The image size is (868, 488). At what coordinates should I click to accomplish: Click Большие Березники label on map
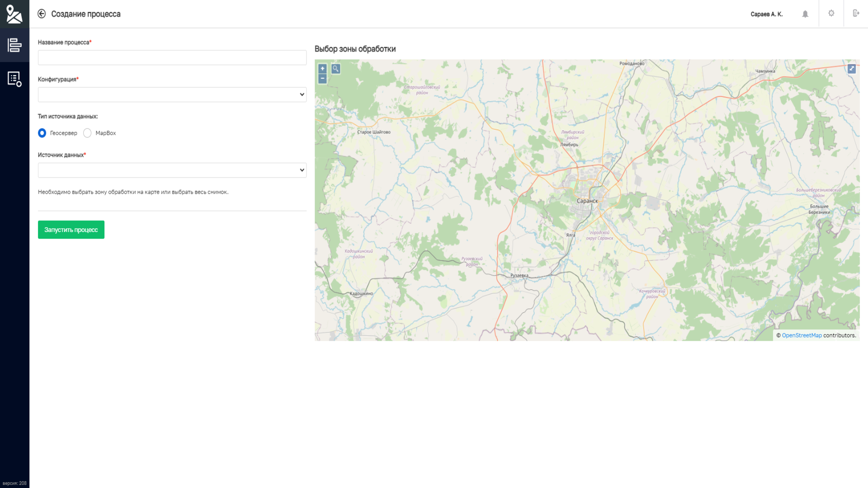pos(819,209)
